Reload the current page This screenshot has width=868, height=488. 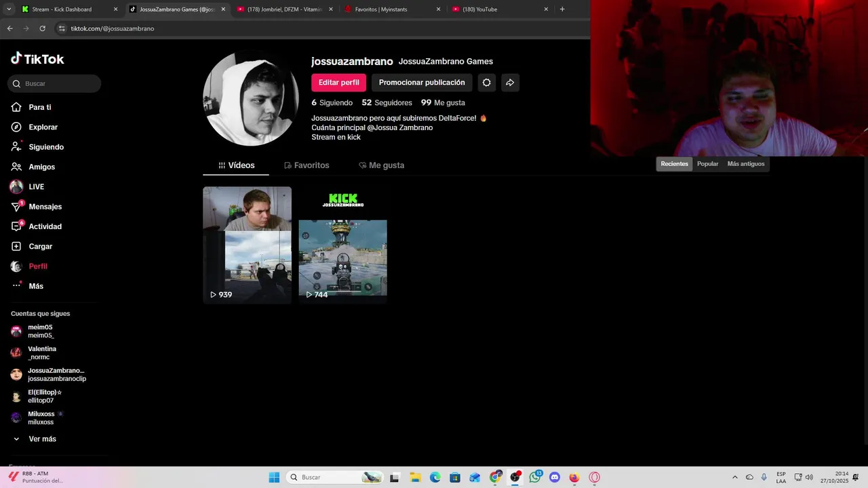[x=42, y=28]
